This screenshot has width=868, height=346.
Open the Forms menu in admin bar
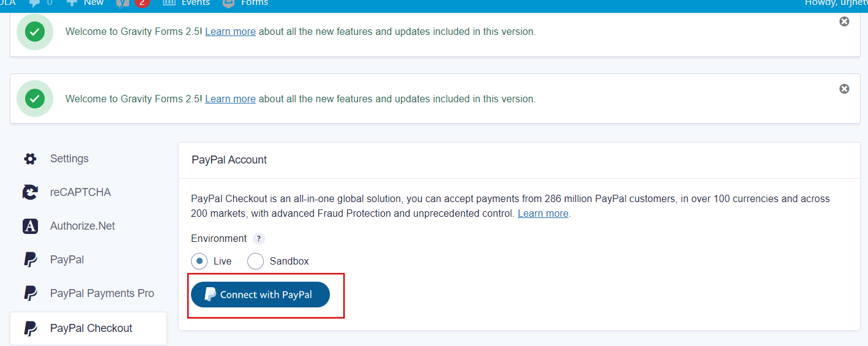pos(245,3)
